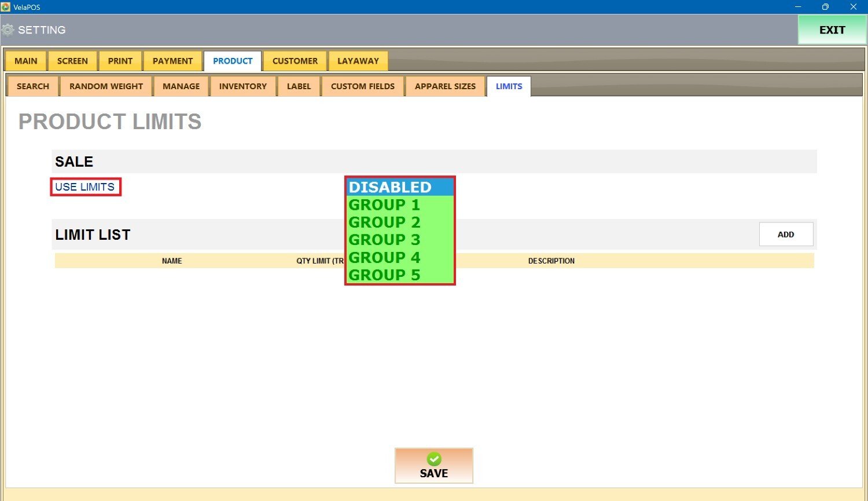Choose GROUP 1 from the dropdown list
The width and height of the screenshot is (868, 501).
coord(399,205)
